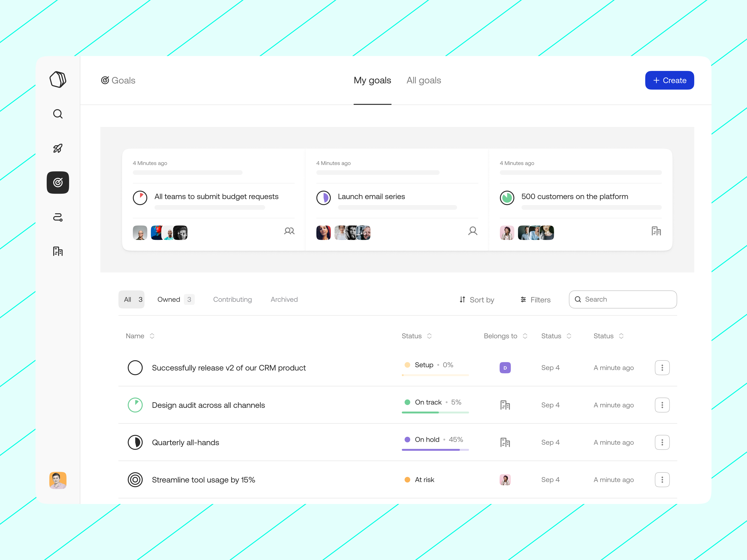Click Sep 4 date in Design audit row

[550, 405]
